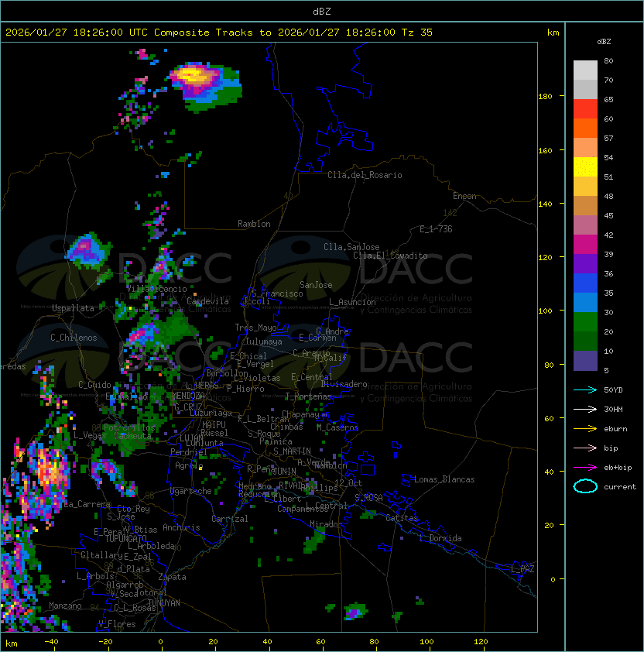Click the 'L_Dormida' place label
Viewport: 644px width, 652px height.
[x=440, y=538]
